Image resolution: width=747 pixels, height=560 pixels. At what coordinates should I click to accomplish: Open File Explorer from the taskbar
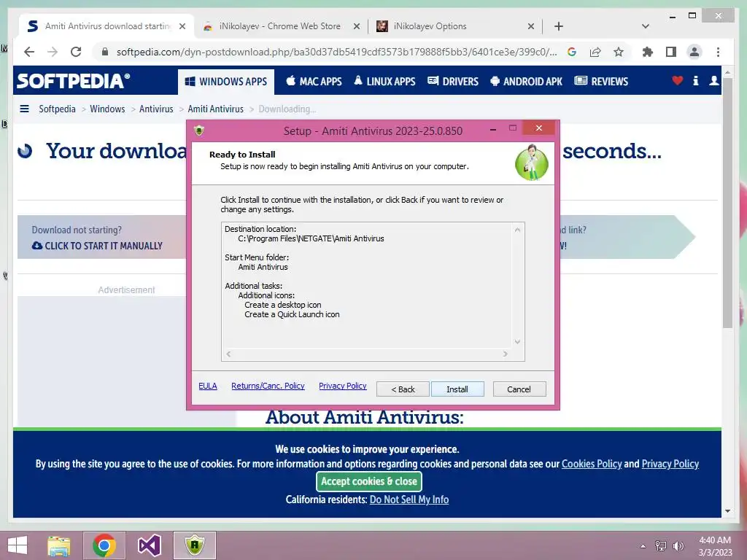(x=59, y=545)
